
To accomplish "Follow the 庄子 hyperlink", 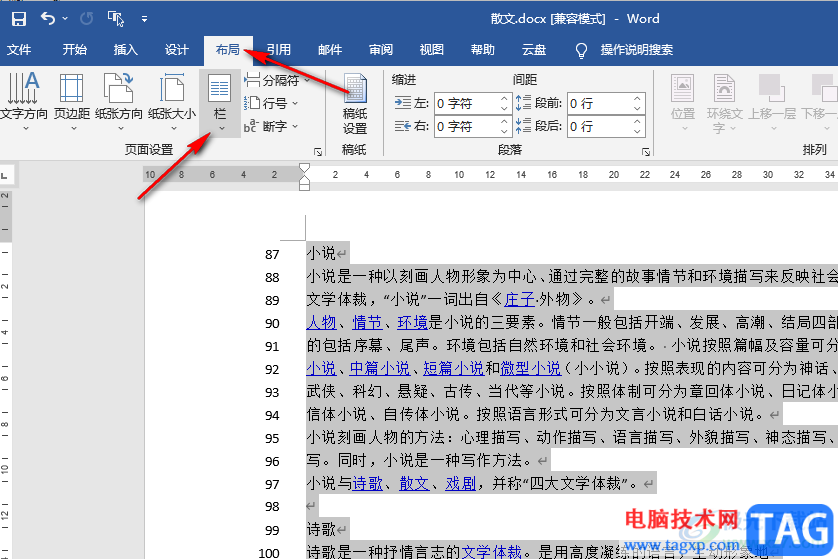I will coord(519,299).
